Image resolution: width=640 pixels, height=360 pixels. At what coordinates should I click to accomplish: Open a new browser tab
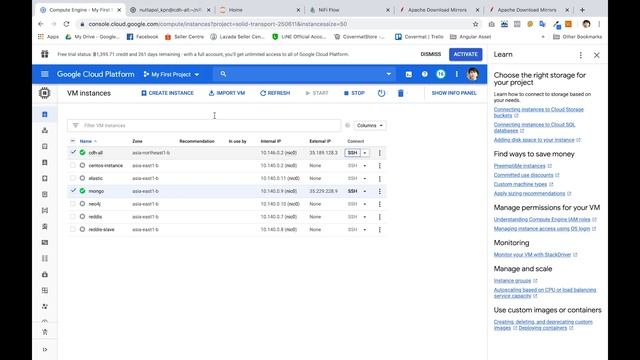[x=582, y=10]
